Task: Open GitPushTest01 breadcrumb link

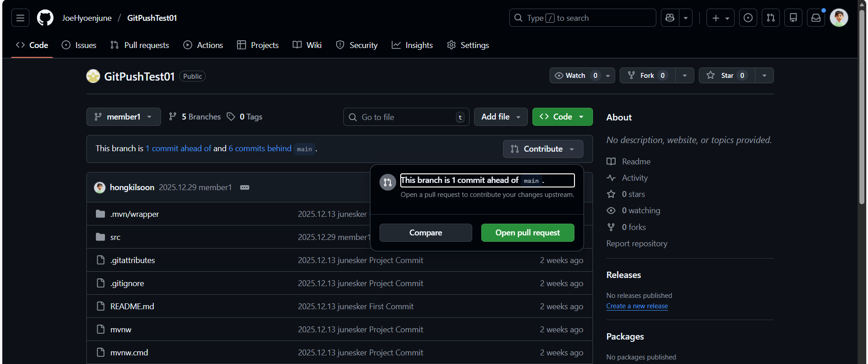Action: pos(152,18)
